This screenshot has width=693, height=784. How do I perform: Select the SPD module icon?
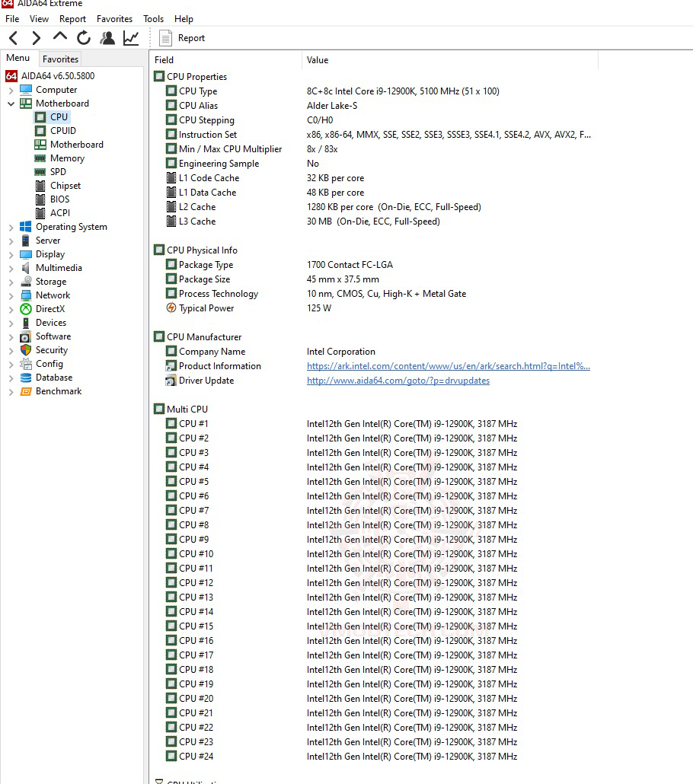(x=40, y=171)
